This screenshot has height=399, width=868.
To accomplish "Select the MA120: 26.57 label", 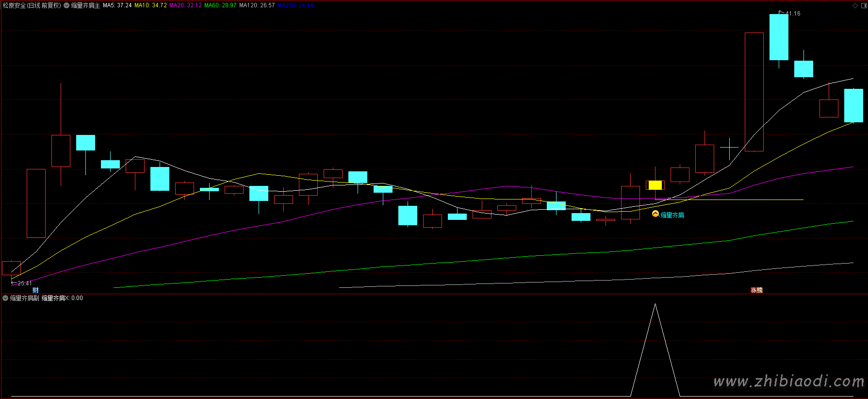I will coord(257,5).
